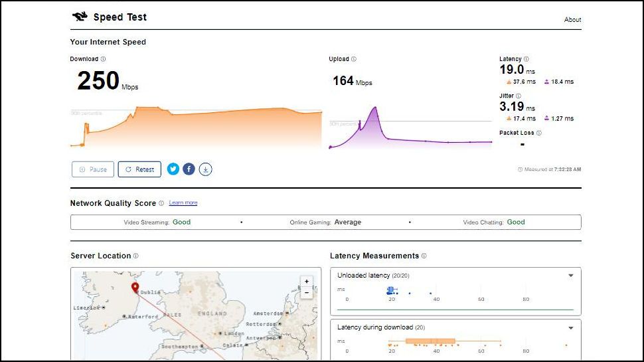This screenshot has width=644, height=362.
Task: Open the About page
Action: [x=572, y=20]
